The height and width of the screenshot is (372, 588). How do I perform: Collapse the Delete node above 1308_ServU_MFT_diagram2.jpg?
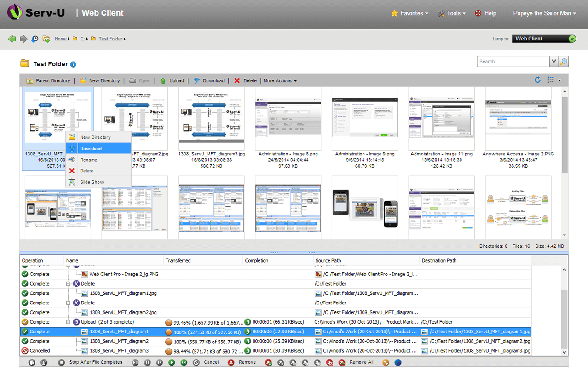pos(69,303)
